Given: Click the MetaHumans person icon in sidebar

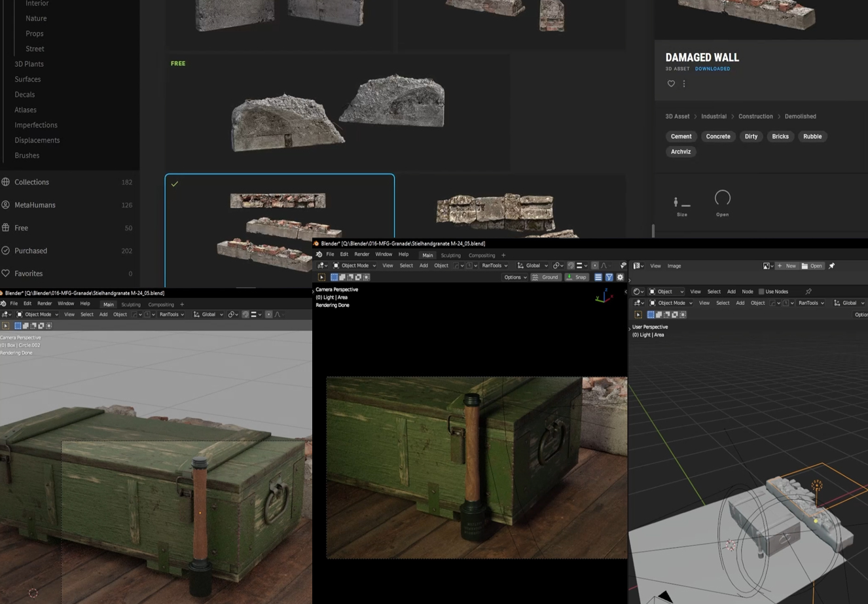Looking at the screenshot, I should pos(6,205).
